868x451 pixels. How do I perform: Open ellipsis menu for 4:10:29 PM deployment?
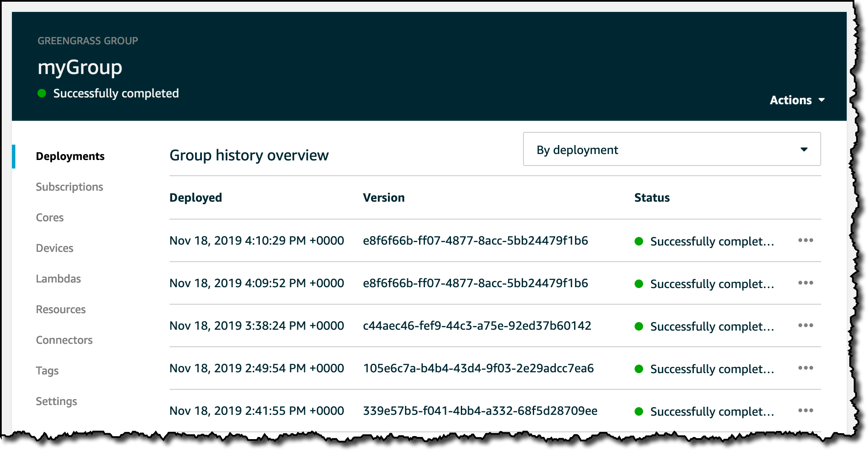(x=805, y=240)
